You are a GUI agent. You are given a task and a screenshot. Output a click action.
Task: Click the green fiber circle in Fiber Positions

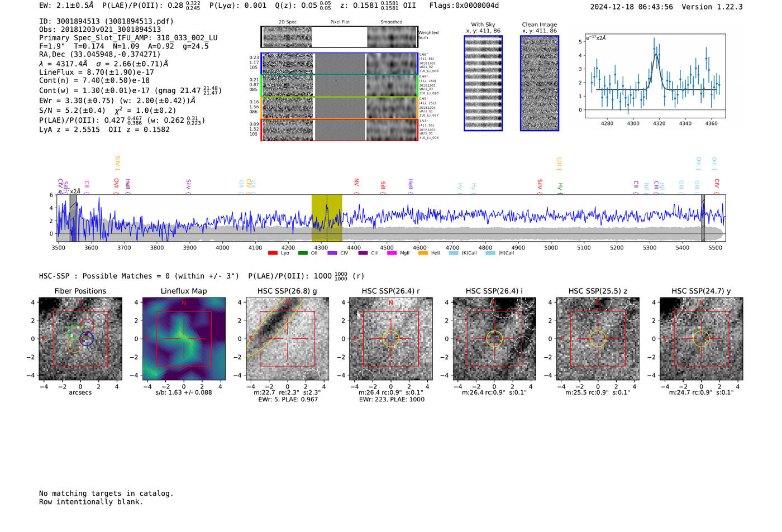[x=74, y=332]
